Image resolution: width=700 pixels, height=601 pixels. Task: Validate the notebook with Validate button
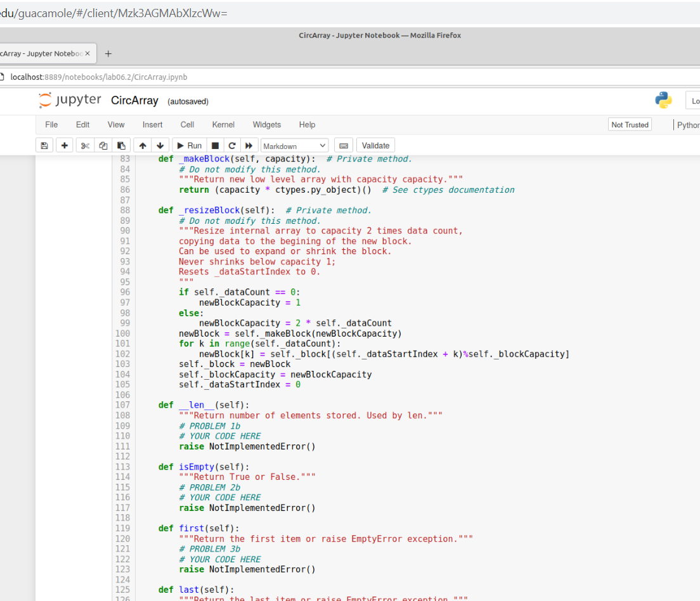375,145
